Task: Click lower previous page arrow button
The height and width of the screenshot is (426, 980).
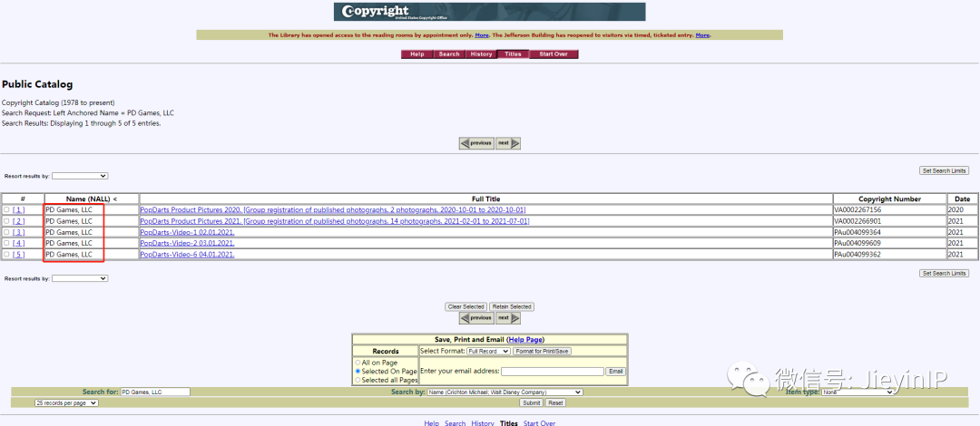Action: click(476, 318)
